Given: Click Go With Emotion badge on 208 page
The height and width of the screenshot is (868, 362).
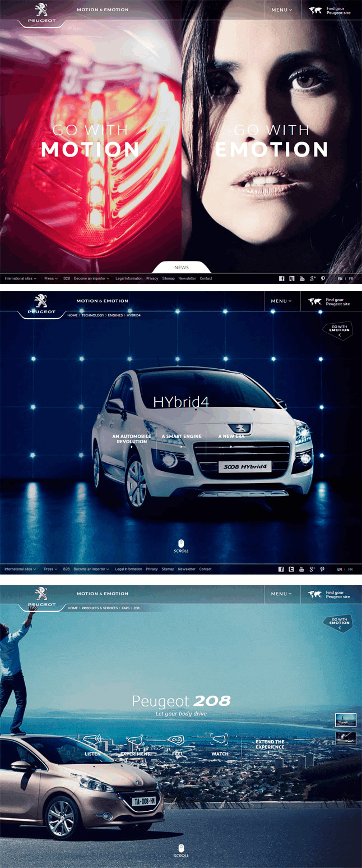Looking at the screenshot, I should 338,623.
